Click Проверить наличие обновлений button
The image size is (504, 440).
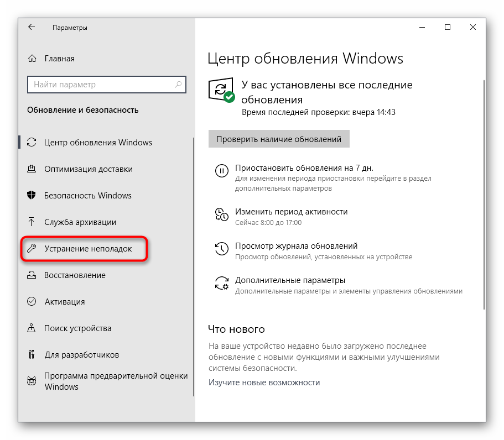pyautogui.click(x=279, y=139)
